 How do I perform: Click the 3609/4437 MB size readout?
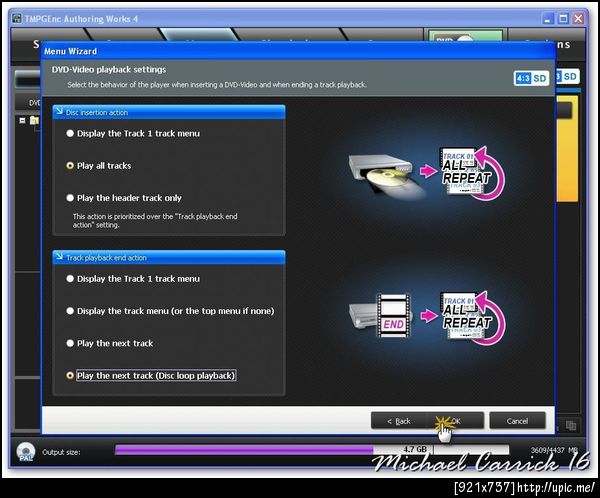(554, 450)
